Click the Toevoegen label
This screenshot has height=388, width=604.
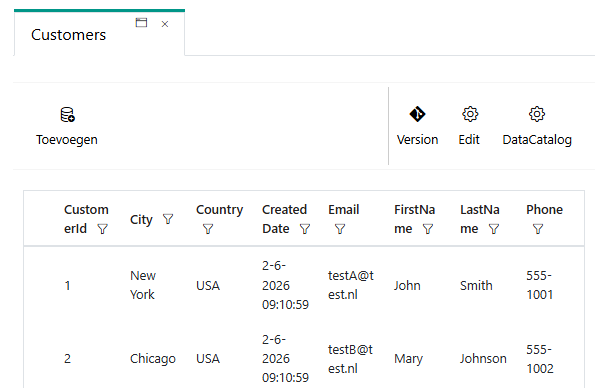click(67, 139)
